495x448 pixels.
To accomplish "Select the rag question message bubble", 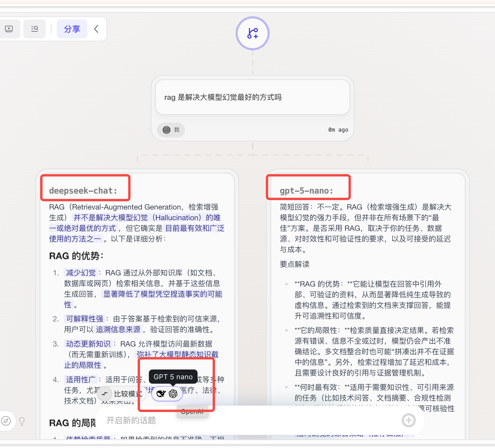I will click(x=253, y=97).
